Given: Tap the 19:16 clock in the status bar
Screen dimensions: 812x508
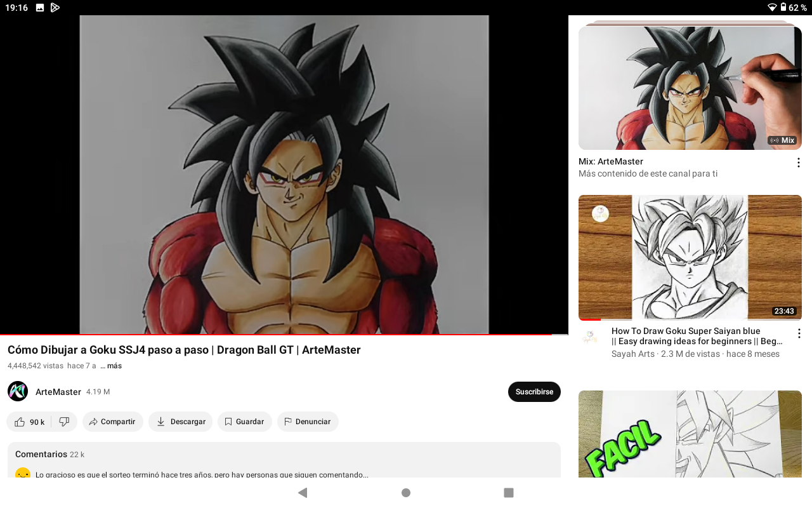Looking at the screenshot, I should [x=16, y=8].
